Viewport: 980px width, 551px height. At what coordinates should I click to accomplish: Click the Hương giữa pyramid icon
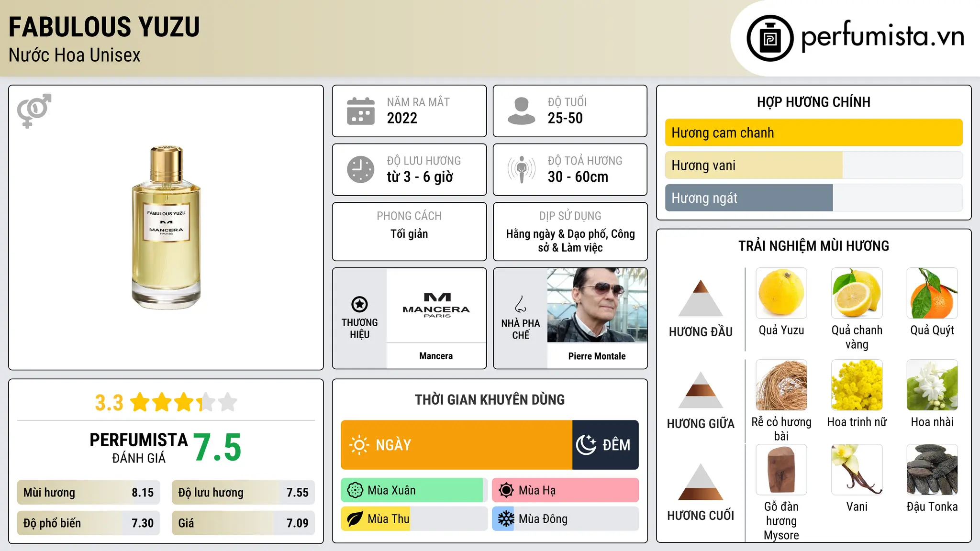point(701,390)
